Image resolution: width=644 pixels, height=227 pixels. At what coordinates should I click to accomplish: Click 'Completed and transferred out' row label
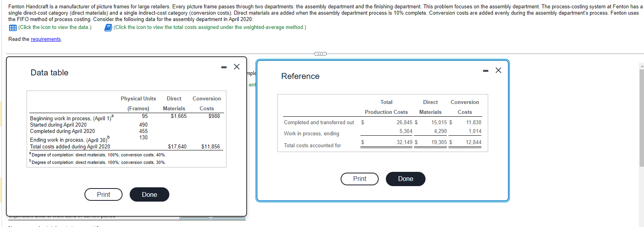point(319,122)
